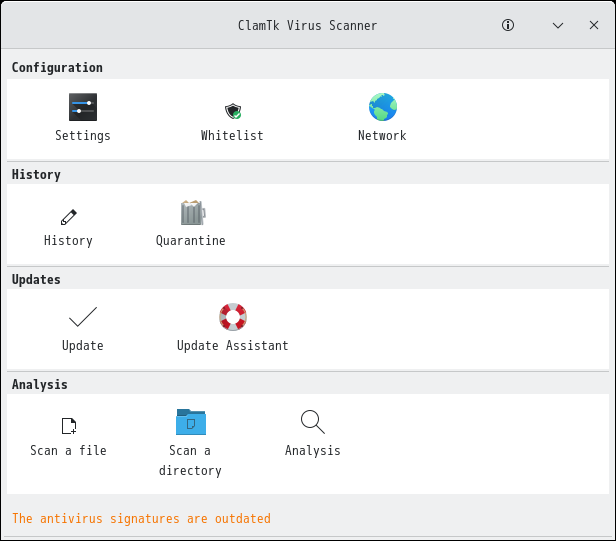
Task: Show About info from the title bar icon
Action: point(508,25)
